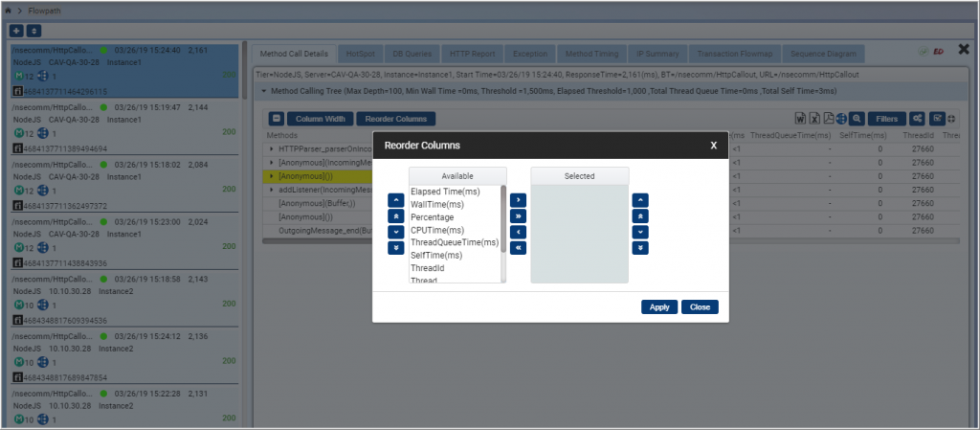Export method tree as Word document
This screenshot has width=980, height=430.
point(801,119)
